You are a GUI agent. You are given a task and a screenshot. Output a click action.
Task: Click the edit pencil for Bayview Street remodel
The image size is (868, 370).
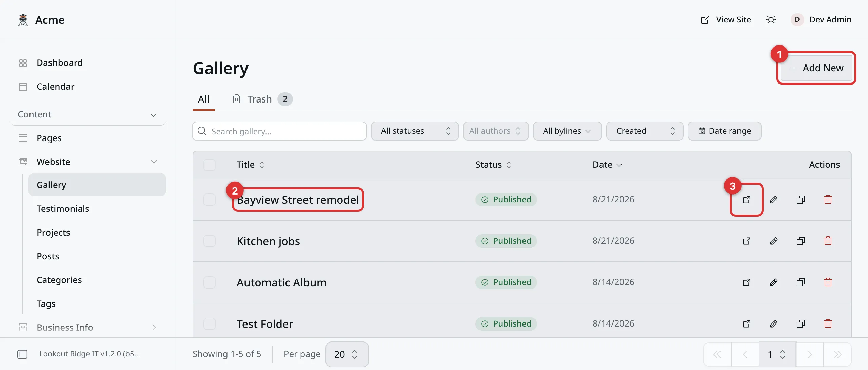774,200
